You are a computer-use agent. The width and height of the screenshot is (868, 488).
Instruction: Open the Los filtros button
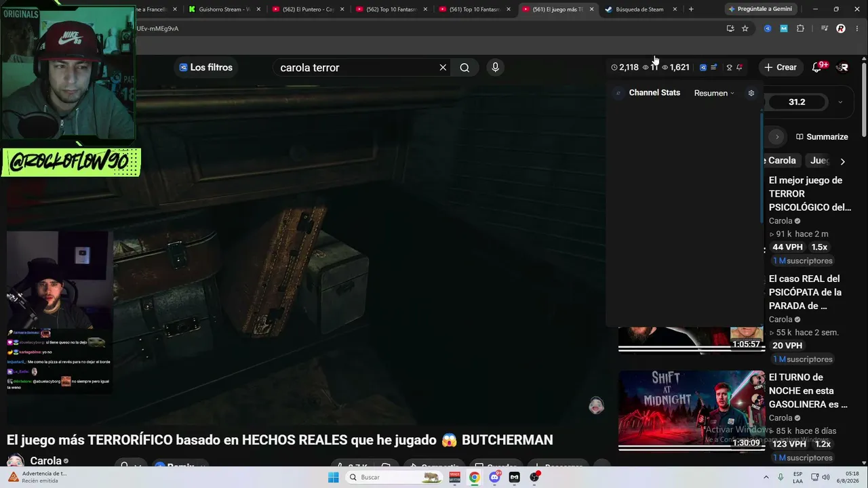[x=205, y=67]
